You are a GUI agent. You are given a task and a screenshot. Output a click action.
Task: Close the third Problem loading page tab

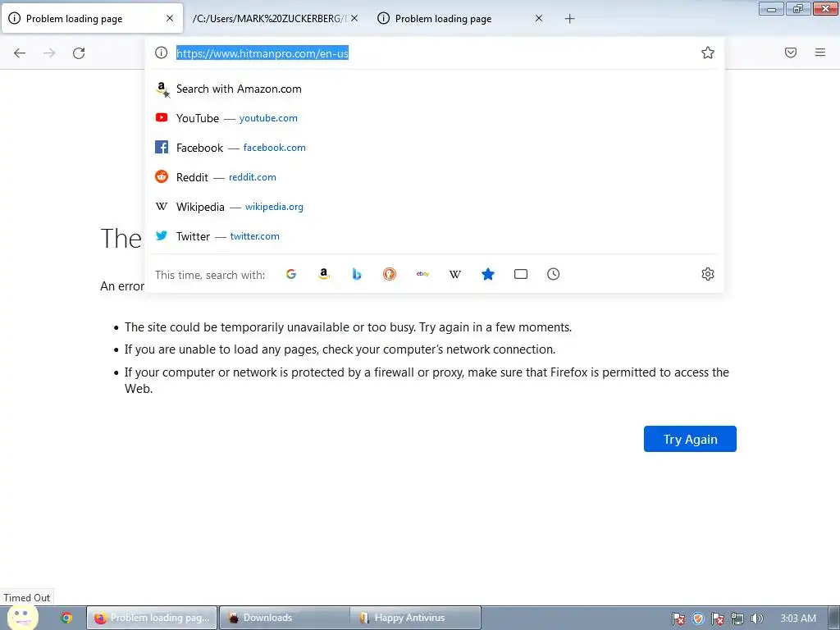coord(539,18)
